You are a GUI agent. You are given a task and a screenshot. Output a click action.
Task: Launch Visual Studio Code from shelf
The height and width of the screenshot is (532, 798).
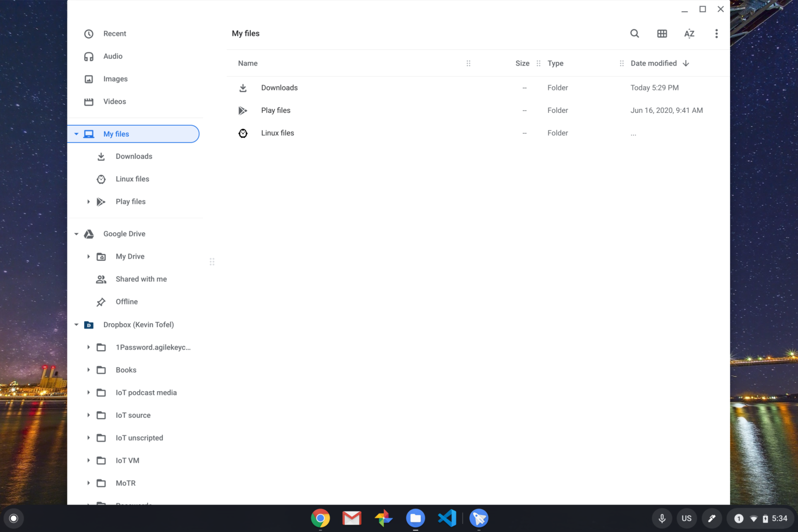447,518
